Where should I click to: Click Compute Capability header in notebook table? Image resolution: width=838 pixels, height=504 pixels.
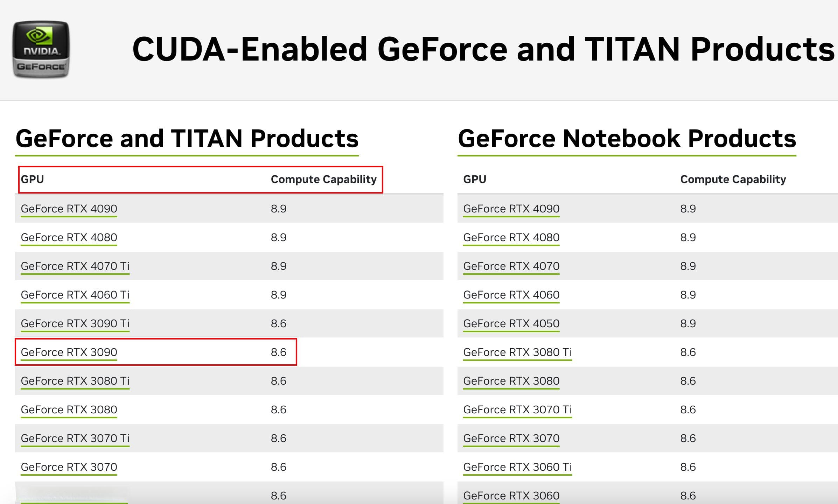733,179
